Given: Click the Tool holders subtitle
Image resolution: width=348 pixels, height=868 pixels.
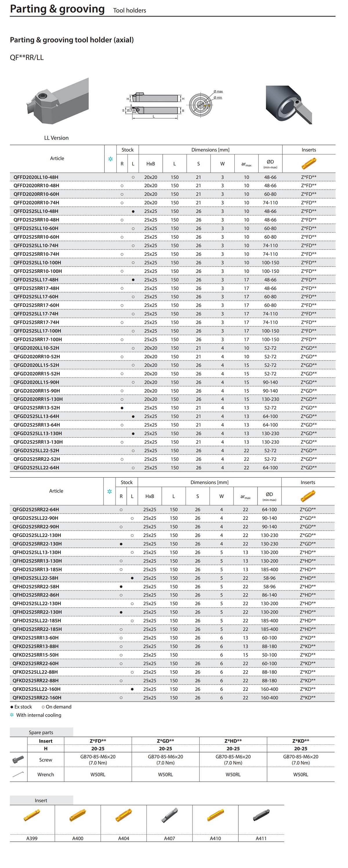Looking at the screenshot, I should point(130,10).
